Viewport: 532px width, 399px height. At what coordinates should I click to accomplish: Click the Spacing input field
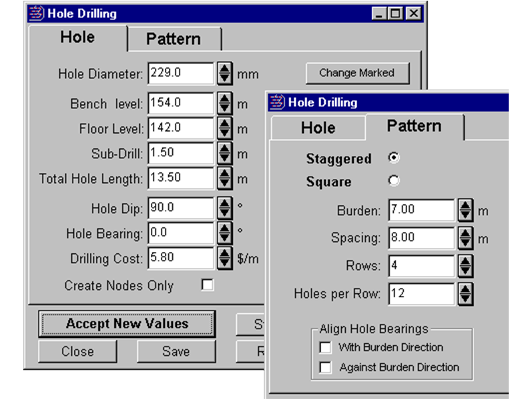coord(421,238)
